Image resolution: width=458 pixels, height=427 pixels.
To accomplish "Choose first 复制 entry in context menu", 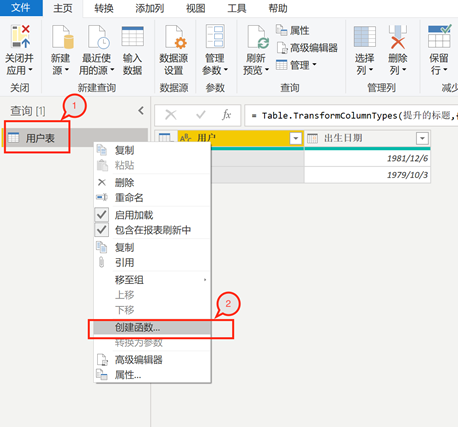I will [x=152, y=150].
